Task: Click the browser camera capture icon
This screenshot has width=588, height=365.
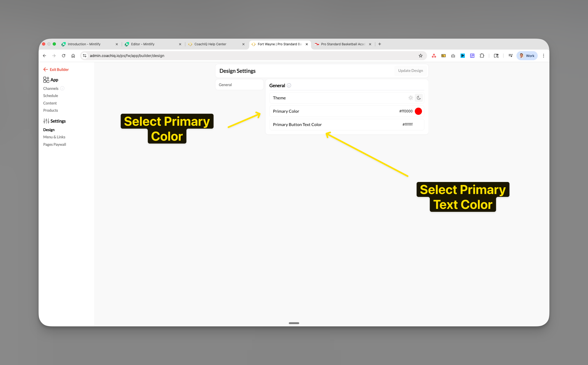Action: coord(453,56)
